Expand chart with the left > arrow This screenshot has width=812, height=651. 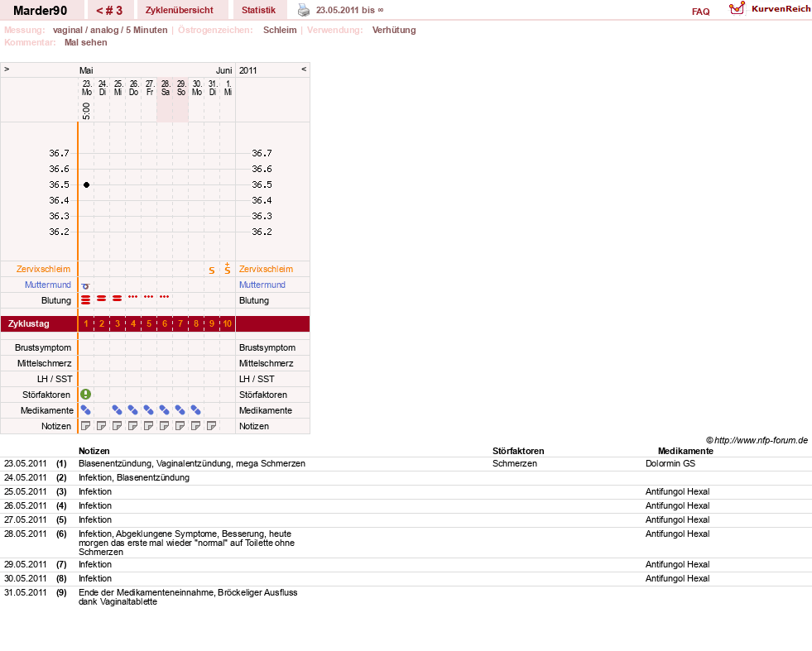coord(7,69)
